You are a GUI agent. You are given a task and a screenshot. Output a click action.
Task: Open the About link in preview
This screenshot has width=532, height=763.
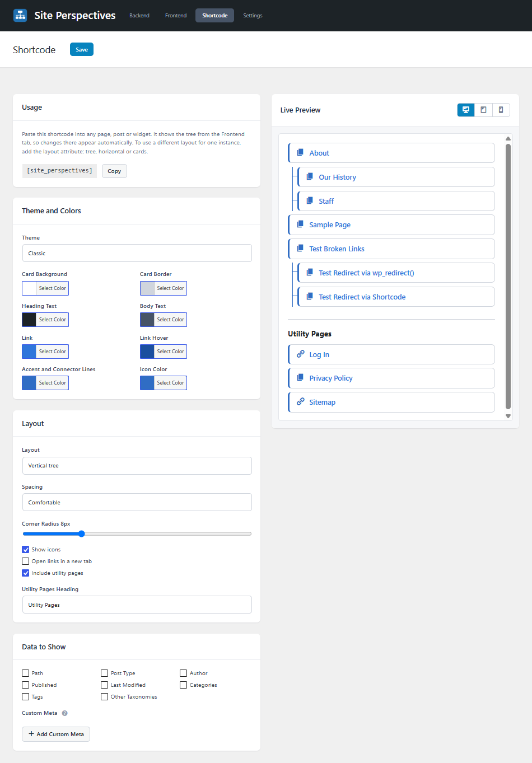(319, 153)
